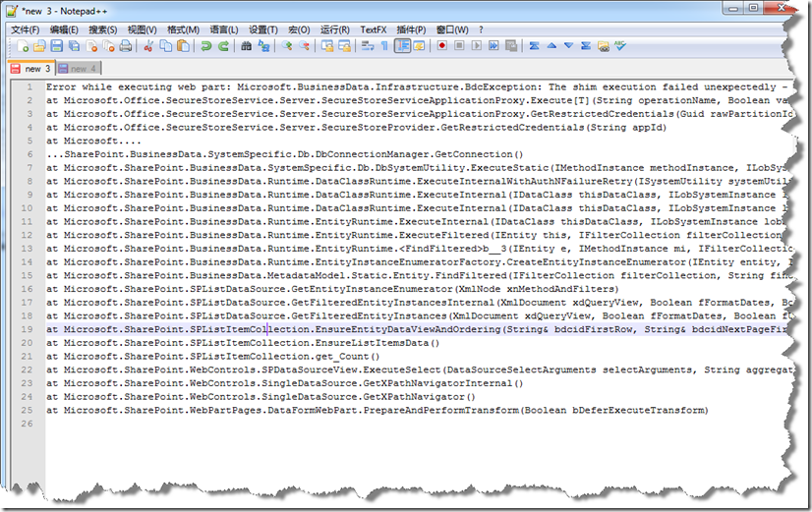
Task: Jump to first difference with blue bar-arrow icon
Action: click(535, 46)
